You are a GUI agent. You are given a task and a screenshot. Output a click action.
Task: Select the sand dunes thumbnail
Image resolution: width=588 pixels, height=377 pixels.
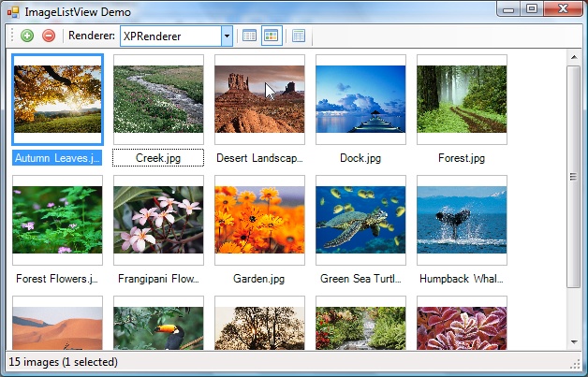[57, 323]
